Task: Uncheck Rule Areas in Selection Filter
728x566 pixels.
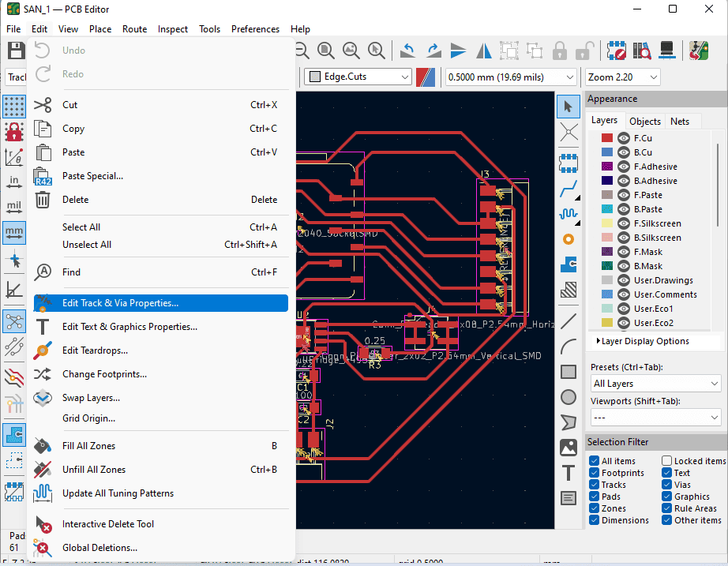Action: pos(666,508)
